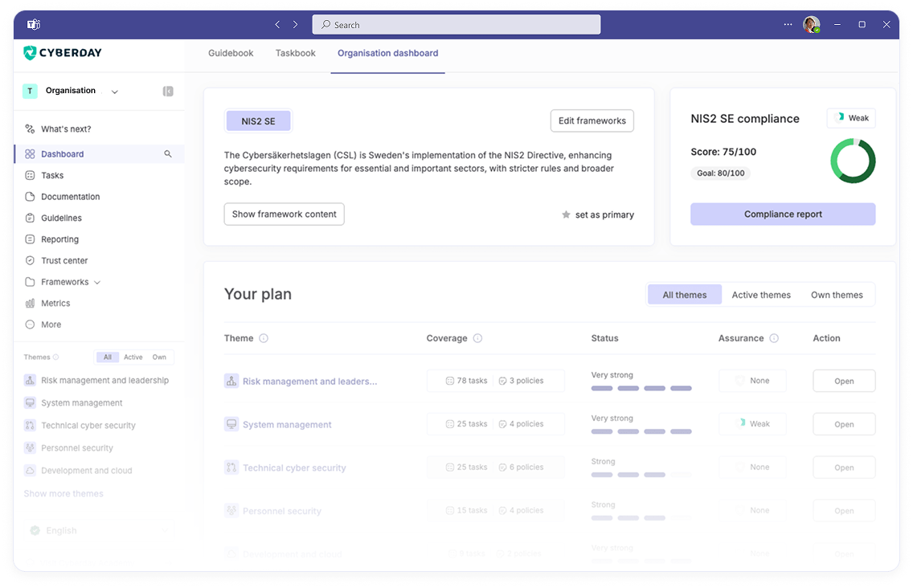Click the System management theme icon in table

[231, 424]
